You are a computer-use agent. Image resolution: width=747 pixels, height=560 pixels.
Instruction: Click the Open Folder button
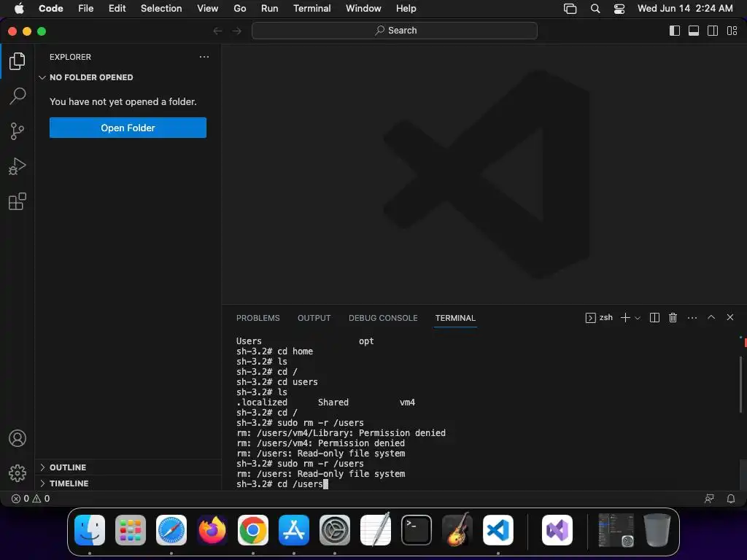(128, 128)
